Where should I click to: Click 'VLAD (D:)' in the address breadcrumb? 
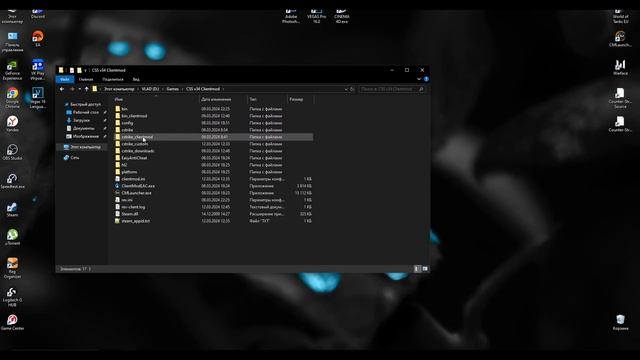point(150,89)
